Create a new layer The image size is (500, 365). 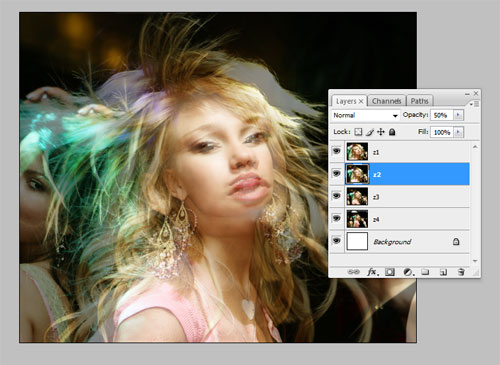pos(443,272)
